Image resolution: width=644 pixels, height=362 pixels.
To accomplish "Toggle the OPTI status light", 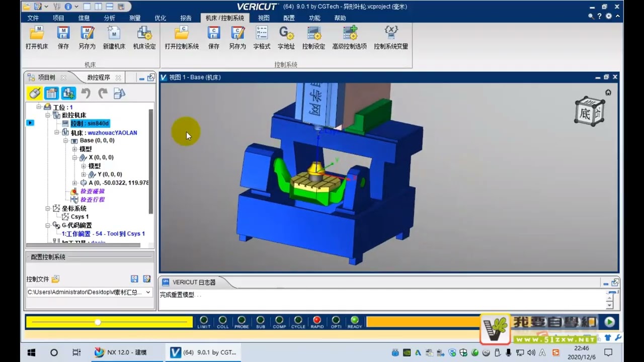I will [336, 320].
